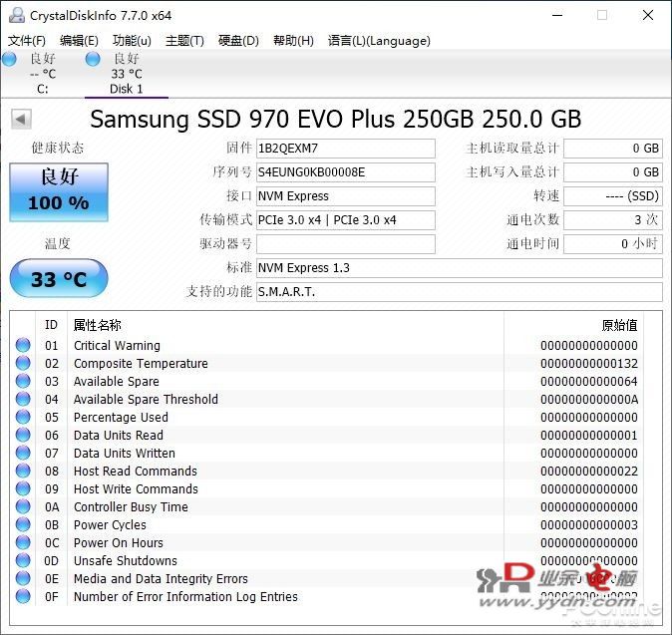Viewport: 672px width, 635px height.
Task: Click the ID column header
Action: 51,325
